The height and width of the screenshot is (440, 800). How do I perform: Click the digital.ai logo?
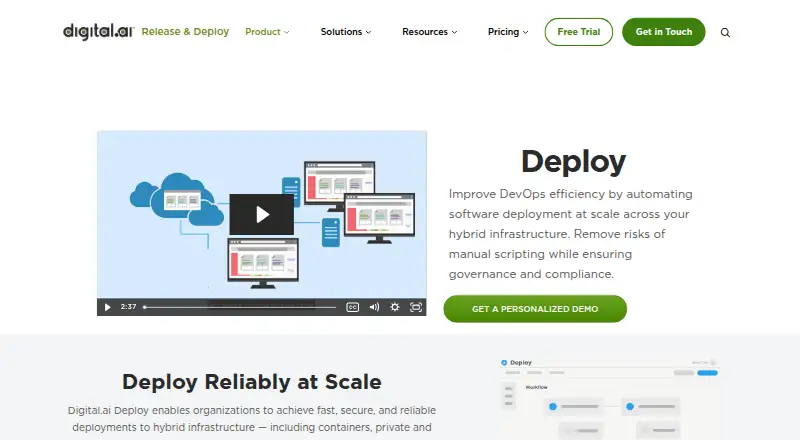point(98,32)
